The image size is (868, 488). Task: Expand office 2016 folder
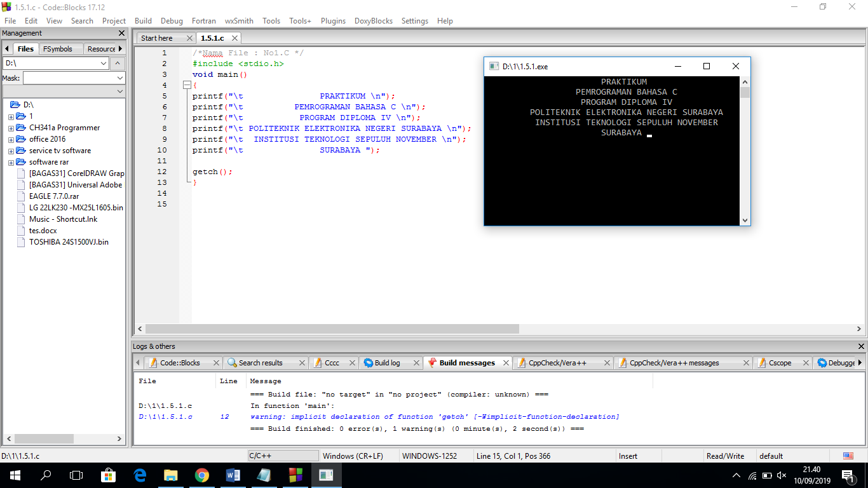pos(11,139)
